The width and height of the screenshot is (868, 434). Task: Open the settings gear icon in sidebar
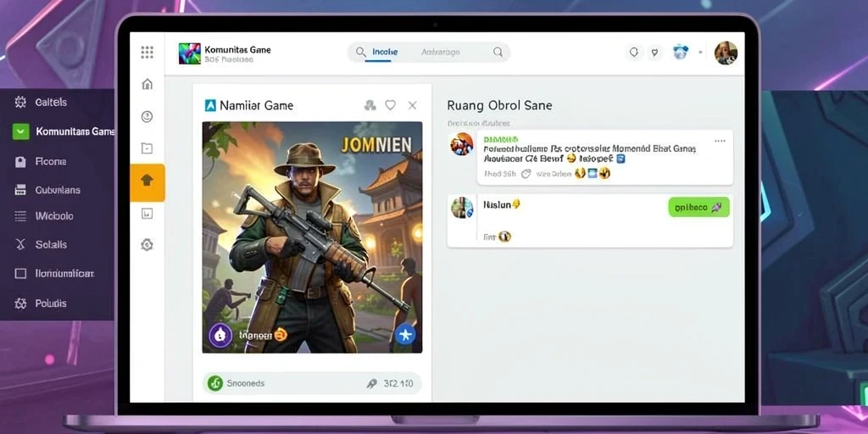(x=147, y=245)
